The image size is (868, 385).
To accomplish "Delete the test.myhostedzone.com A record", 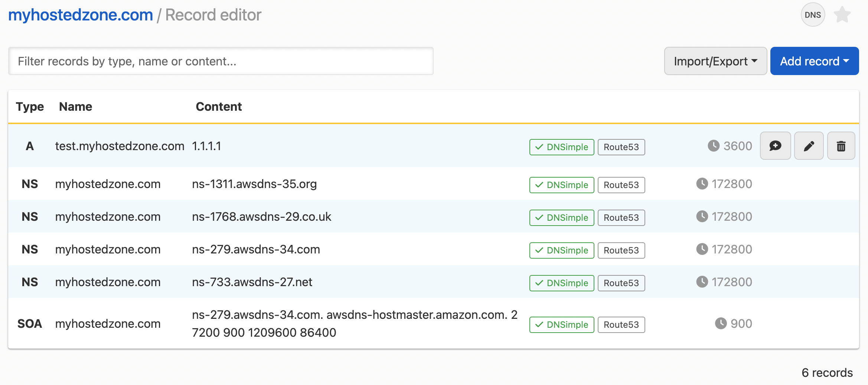I will pos(841,146).
